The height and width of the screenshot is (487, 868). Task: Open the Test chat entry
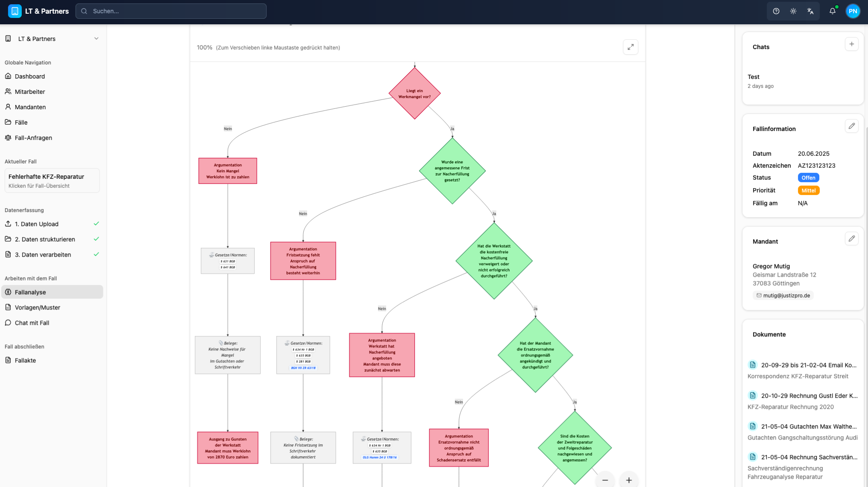coord(754,77)
